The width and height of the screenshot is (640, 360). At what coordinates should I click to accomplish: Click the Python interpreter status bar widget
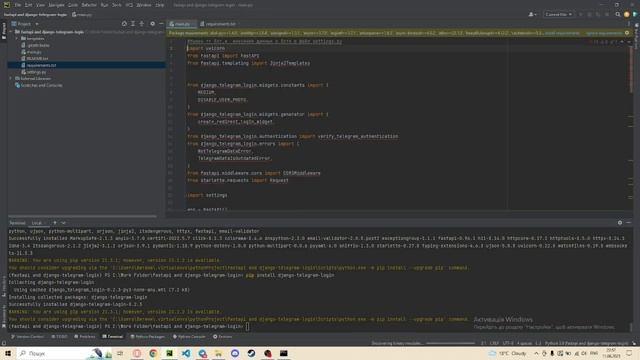pyautogui.click(x=586, y=343)
